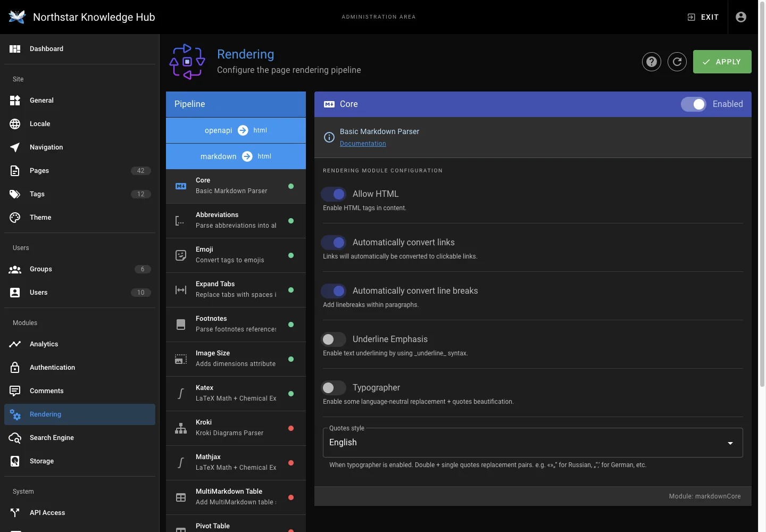This screenshot has width=766, height=532.
Task: Click the Kroki diagram module icon
Action: 181,428
